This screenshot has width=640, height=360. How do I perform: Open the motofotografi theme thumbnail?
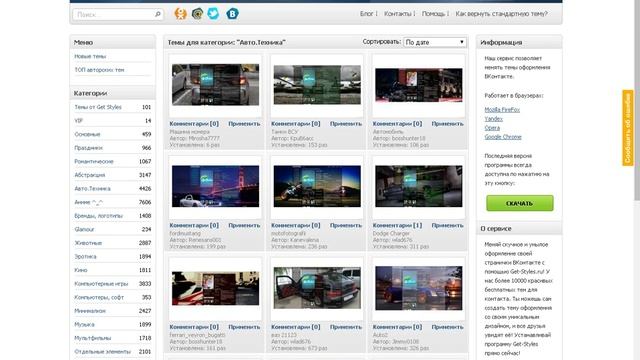pyautogui.click(x=317, y=186)
